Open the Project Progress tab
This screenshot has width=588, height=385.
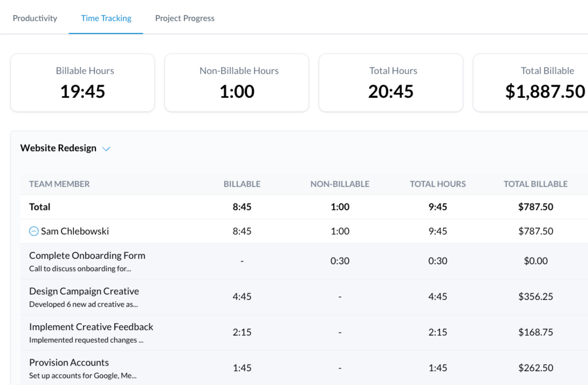tap(184, 18)
